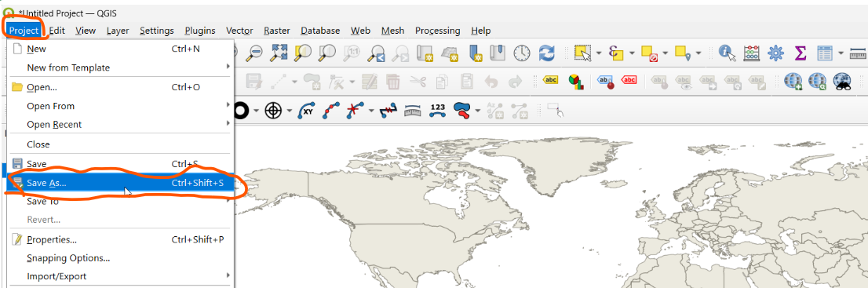This screenshot has height=288, width=868.
Task: Open the Database menu
Action: (x=320, y=31)
